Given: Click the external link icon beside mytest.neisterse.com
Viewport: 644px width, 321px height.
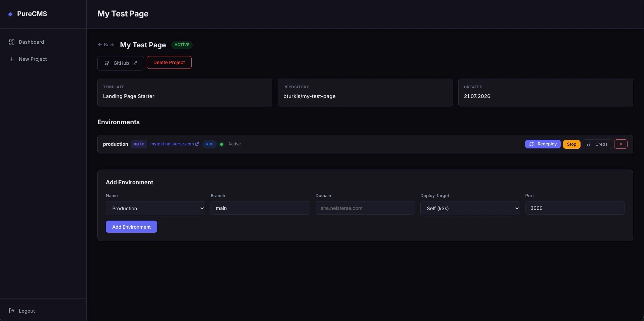Looking at the screenshot, I should 197,144.
